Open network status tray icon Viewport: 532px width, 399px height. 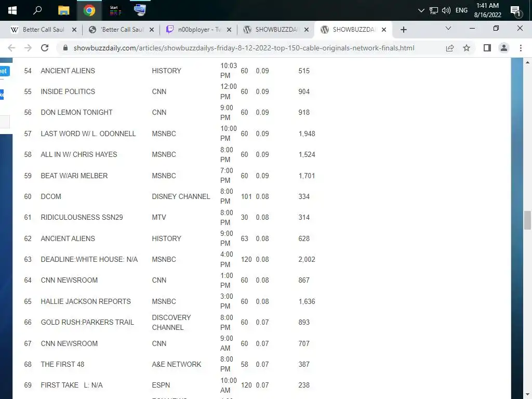(434, 10)
